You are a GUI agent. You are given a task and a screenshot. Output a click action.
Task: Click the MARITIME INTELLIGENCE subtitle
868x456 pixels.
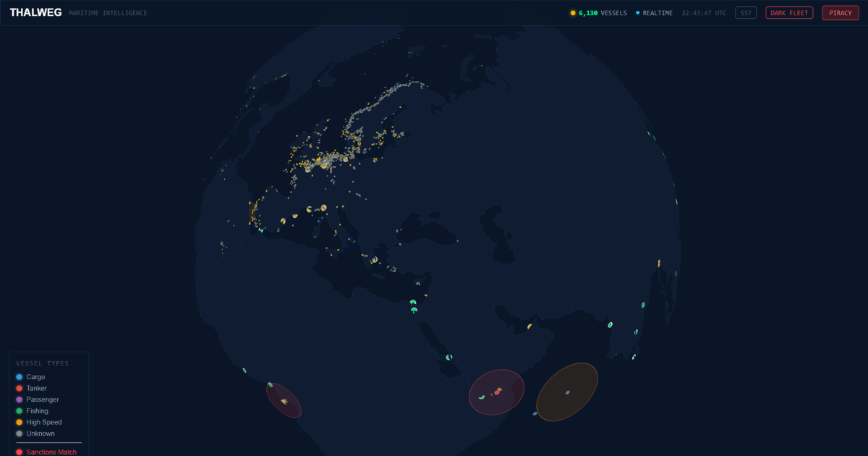click(108, 13)
